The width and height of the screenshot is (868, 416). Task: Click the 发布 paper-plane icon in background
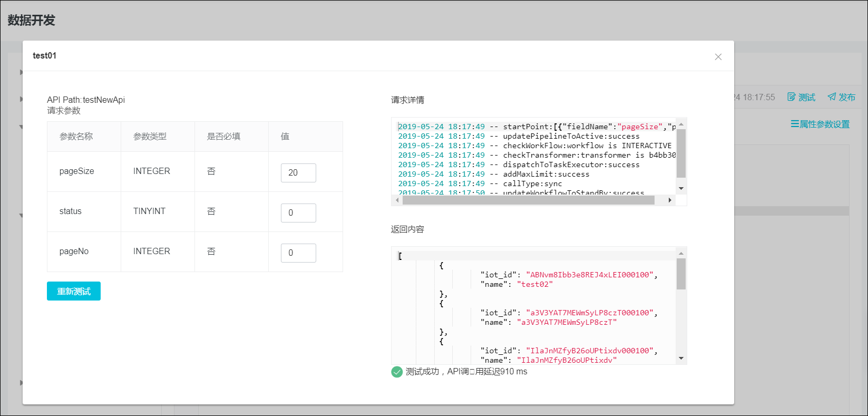[x=832, y=97]
